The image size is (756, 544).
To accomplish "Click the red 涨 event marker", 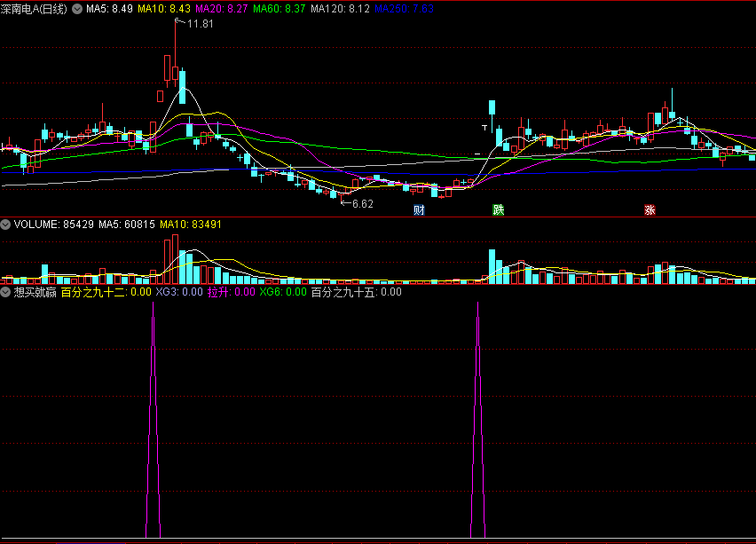I will tap(650, 209).
